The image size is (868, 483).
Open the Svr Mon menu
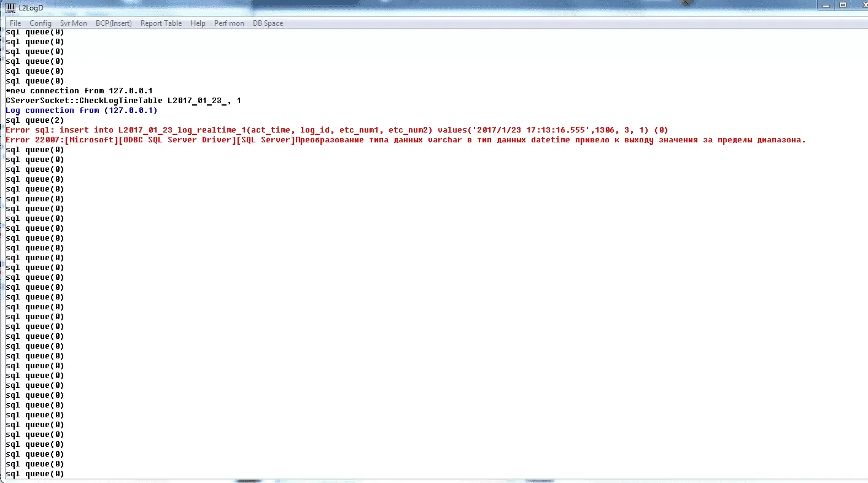tap(74, 23)
